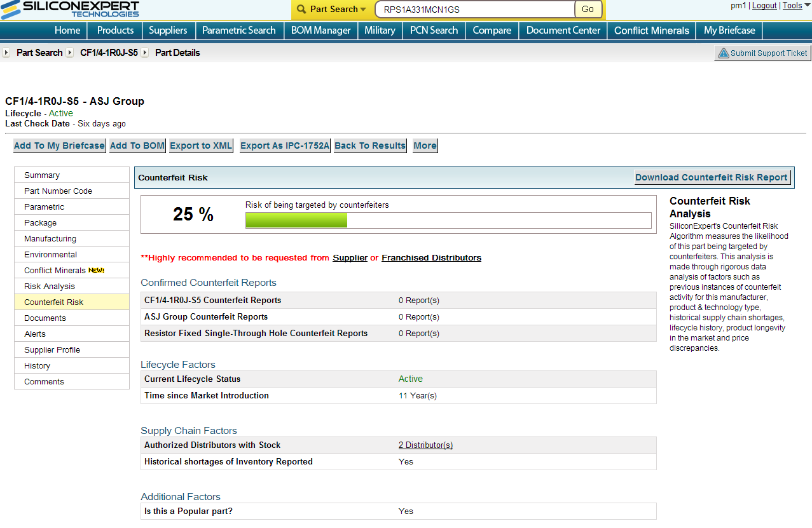The width and height of the screenshot is (812, 528).
Task: Select Risk Analysis in the sidebar
Action: click(x=50, y=287)
